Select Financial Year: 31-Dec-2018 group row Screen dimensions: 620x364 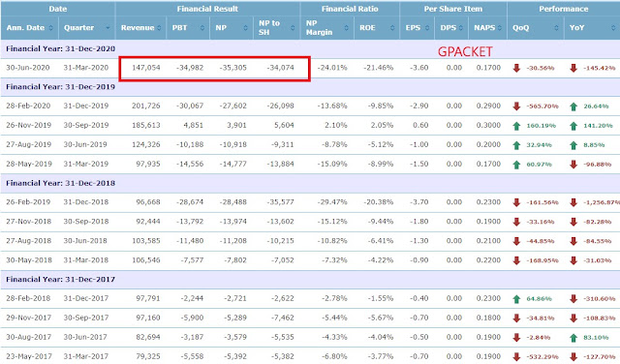(x=310, y=183)
